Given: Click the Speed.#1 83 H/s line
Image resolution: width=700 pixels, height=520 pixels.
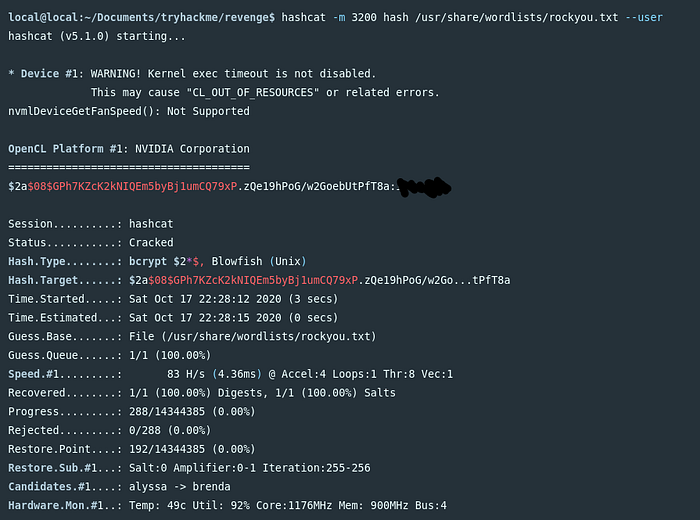Looking at the screenshot, I should click(x=230, y=374).
